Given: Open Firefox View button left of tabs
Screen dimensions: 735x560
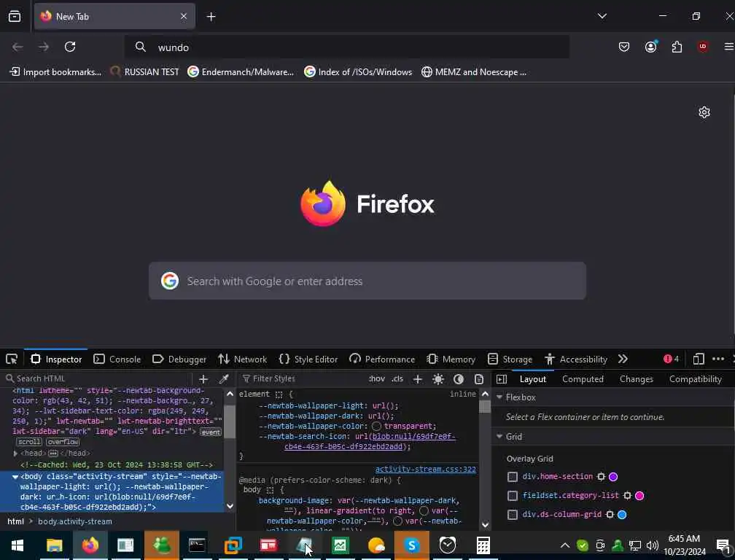Looking at the screenshot, I should click(15, 16).
